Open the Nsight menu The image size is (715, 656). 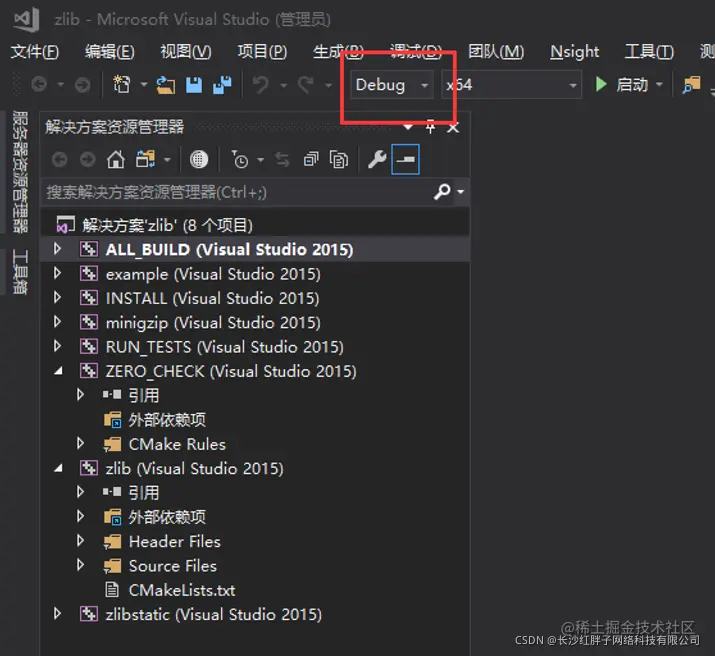pos(575,52)
